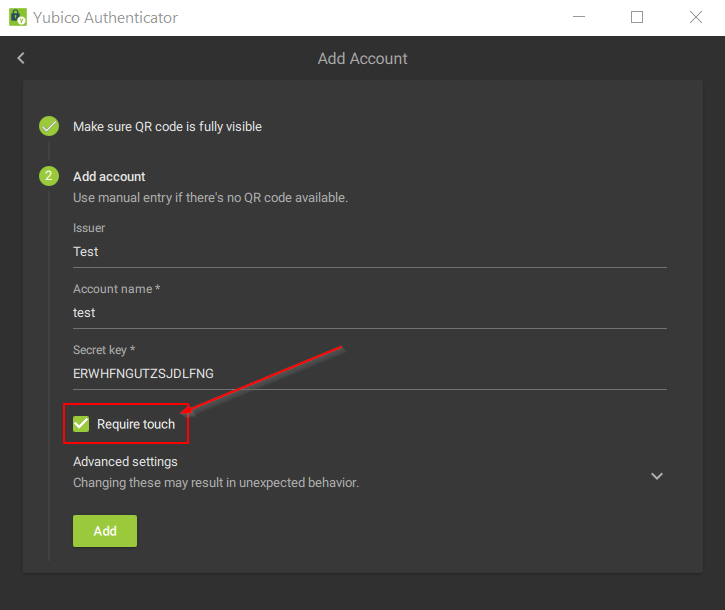Viewport: 725px width, 610px height.
Task: Click the step 2 numbered circle
Action: tap(49, 177)
